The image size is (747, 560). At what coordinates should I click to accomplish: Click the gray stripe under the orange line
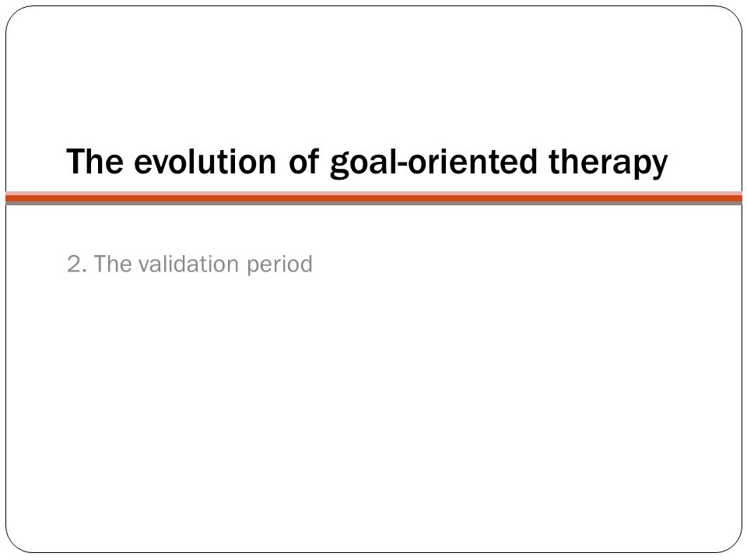point(373,203)
